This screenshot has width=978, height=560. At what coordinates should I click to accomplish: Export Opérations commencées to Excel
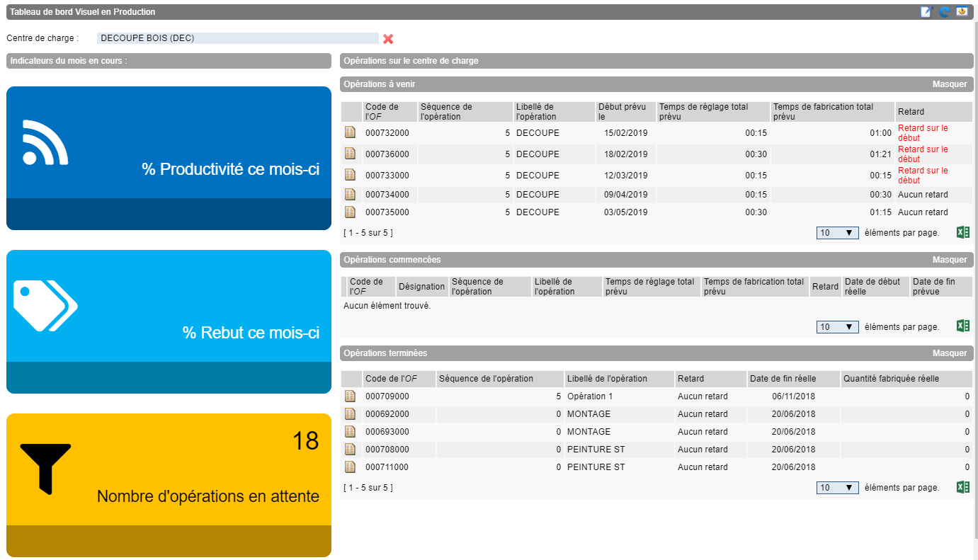(x=963, y=326)
